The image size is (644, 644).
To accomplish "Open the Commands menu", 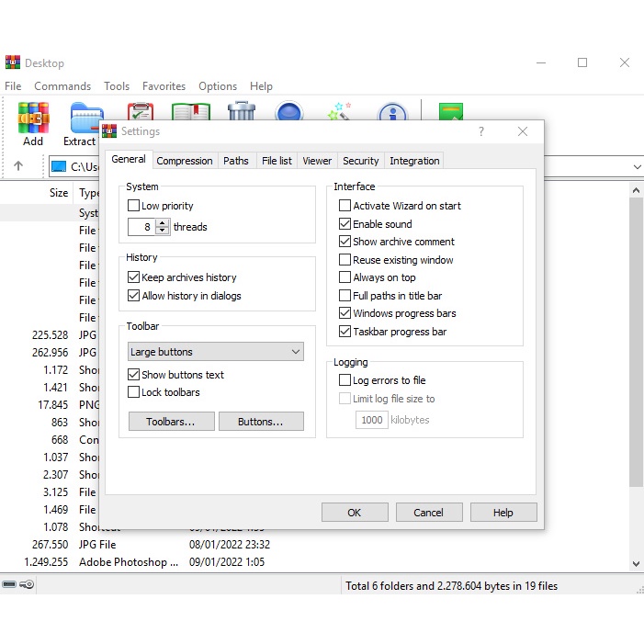I will click(62, 86).
